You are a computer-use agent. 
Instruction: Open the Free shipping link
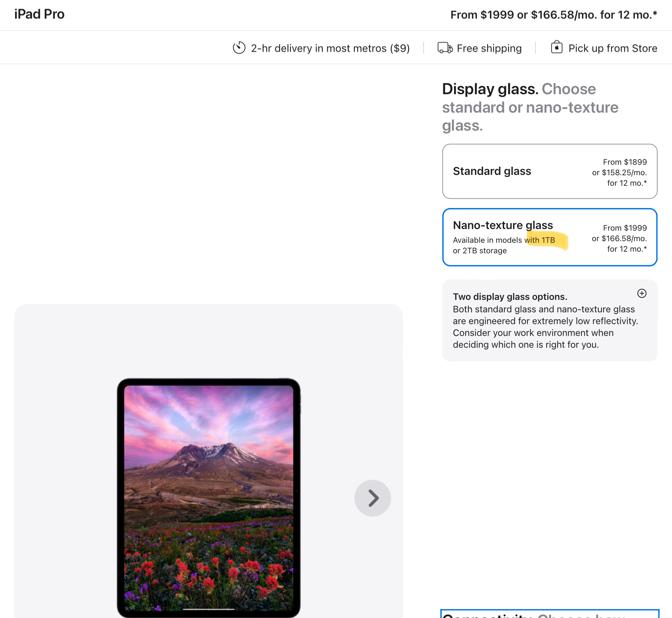tap(489, 48)
